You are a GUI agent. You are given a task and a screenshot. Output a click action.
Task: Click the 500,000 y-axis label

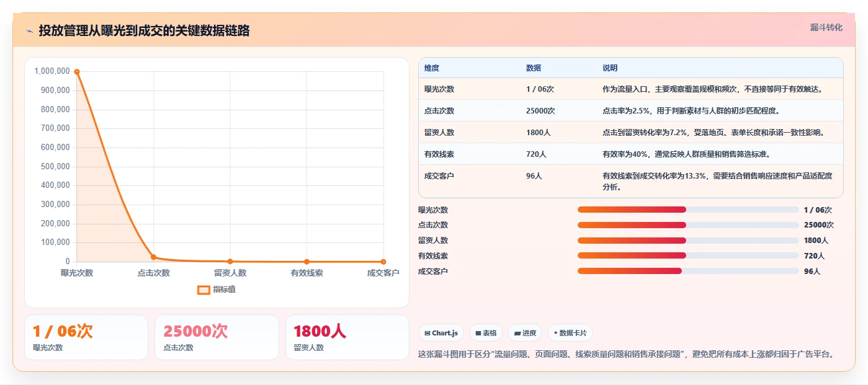[55, 167]
